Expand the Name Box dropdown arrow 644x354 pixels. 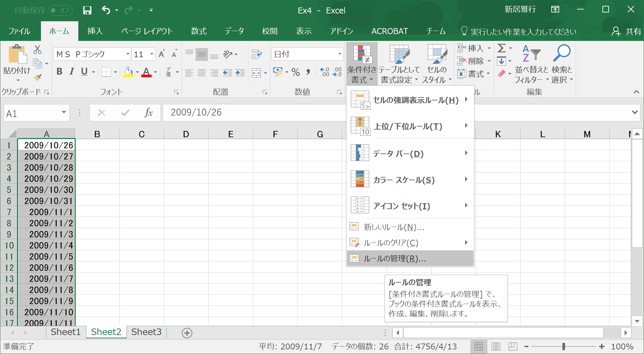coord(64,113)
